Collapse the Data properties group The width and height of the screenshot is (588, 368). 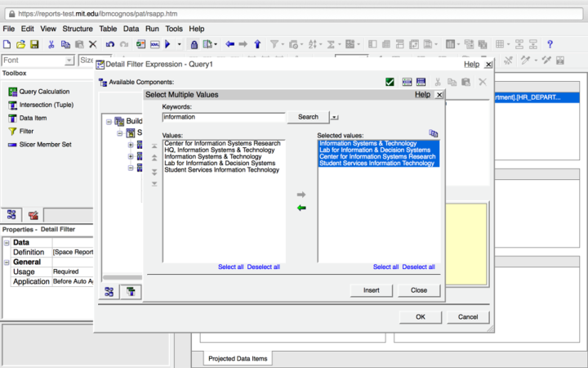pyautogui.click(x=7, y=242)
